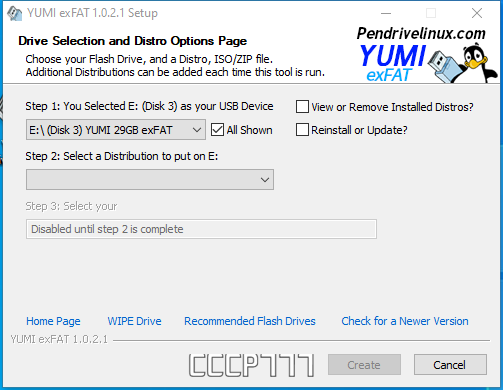Click the Cancel button
The height and width of the screenshot is (390, 503).
coord(450,365)
